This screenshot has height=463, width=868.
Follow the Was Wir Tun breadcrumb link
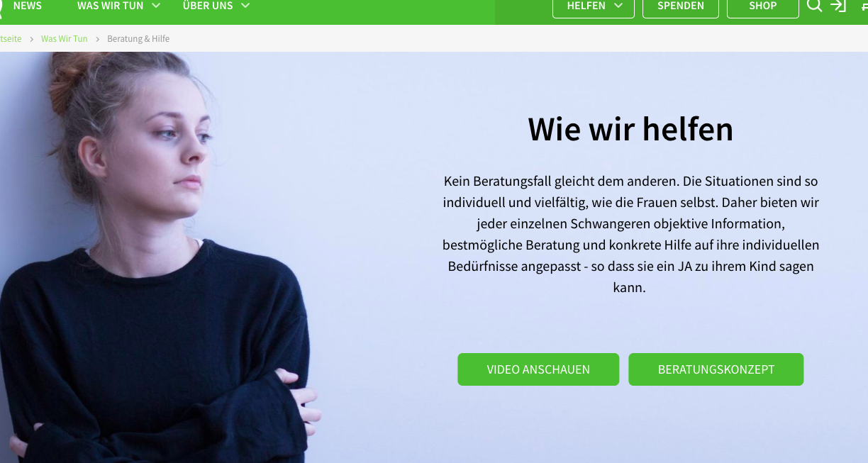point(65,39)
